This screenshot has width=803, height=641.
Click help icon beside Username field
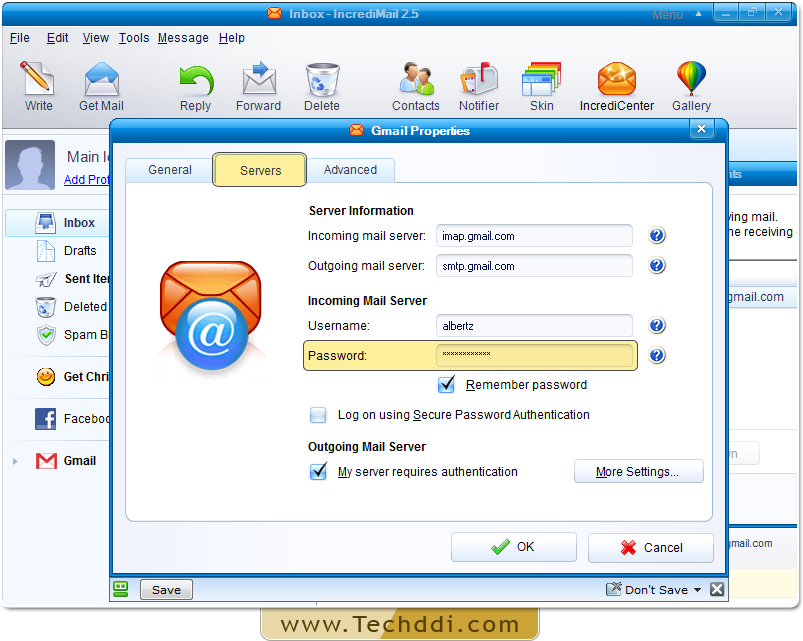point(657,326)
